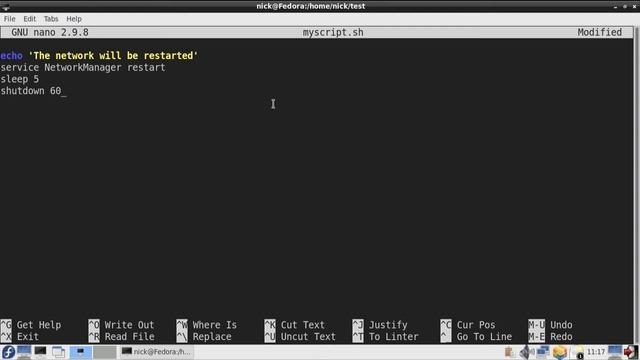The height and width of the screenshot is (360, 640).
Task: Open the network connections tray icon
Action: pos(543,352)
